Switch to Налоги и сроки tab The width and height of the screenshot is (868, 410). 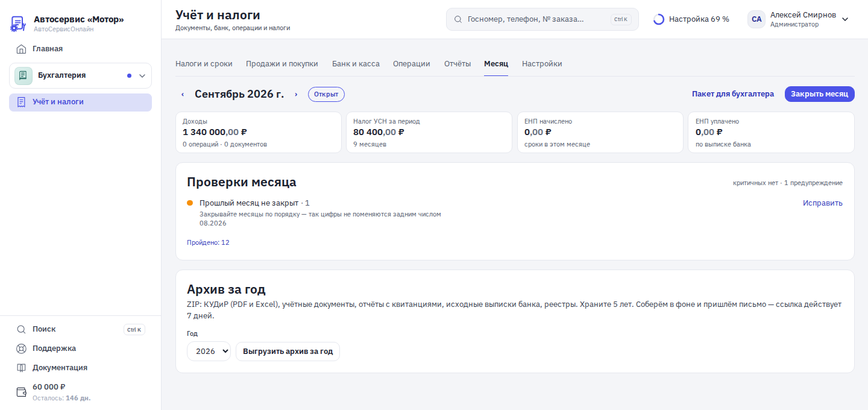pyautogui.click(x=204, y=64)
